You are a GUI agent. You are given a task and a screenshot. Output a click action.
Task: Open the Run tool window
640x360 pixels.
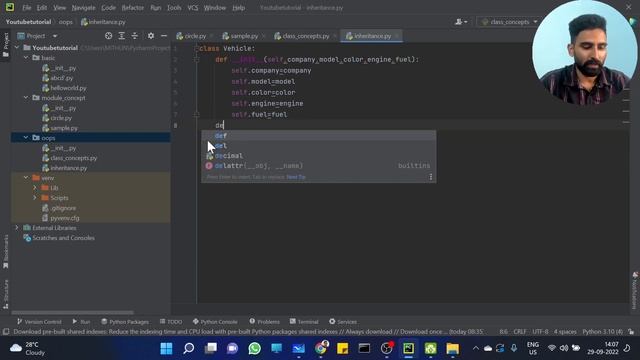point(81,322)
